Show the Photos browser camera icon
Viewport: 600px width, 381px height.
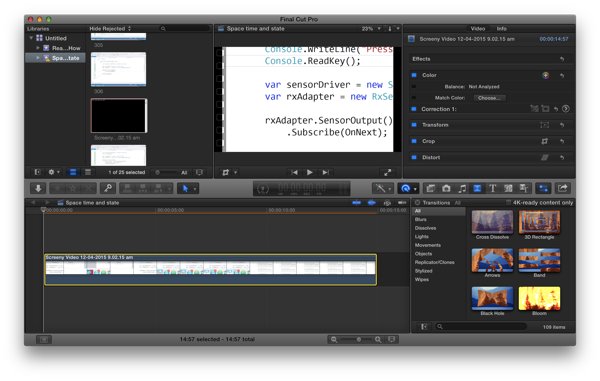[x=446, y=188]
